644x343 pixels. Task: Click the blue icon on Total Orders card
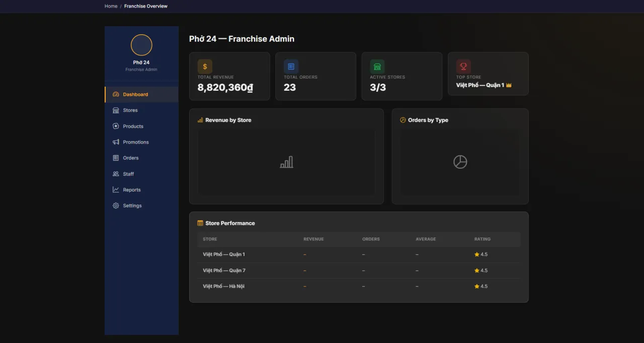(x=291, y=66)
